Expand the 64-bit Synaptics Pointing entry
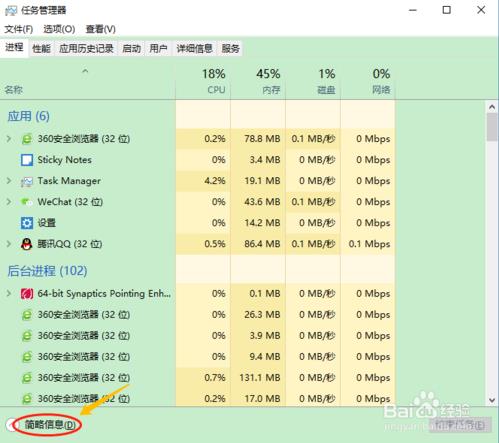Screen dimensions: 499x443 click(9, 294)
